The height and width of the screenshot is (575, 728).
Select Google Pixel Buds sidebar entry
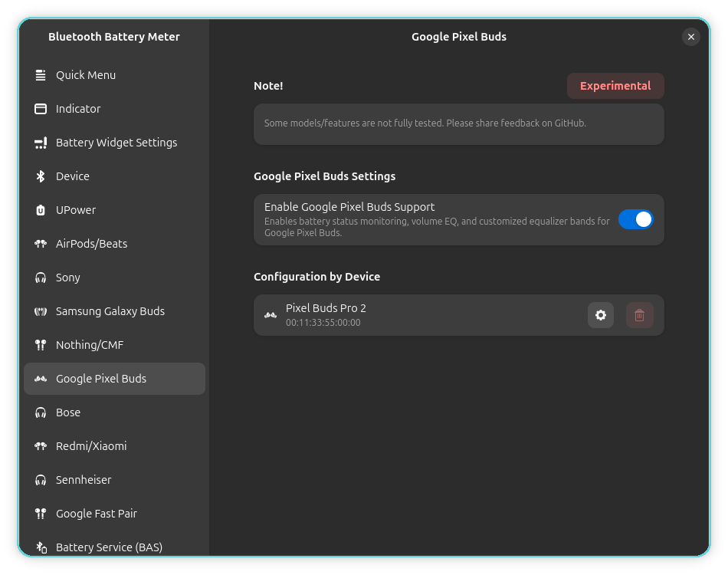point(114,379)
